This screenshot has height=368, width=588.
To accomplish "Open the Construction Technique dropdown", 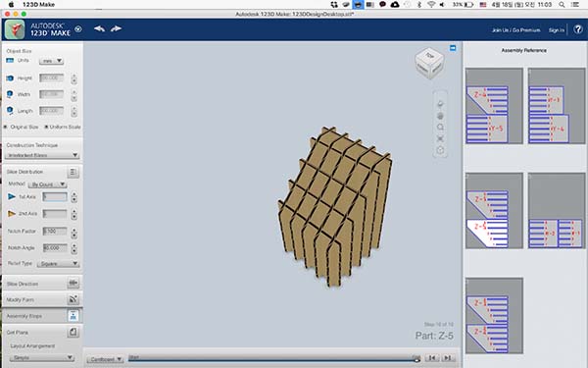I will [43, 155].
